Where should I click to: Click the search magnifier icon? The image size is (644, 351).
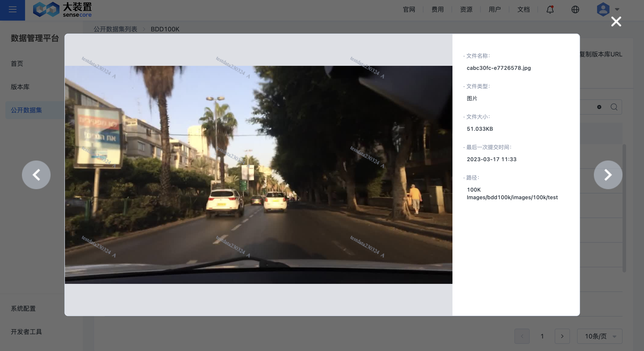click(614, 107)
